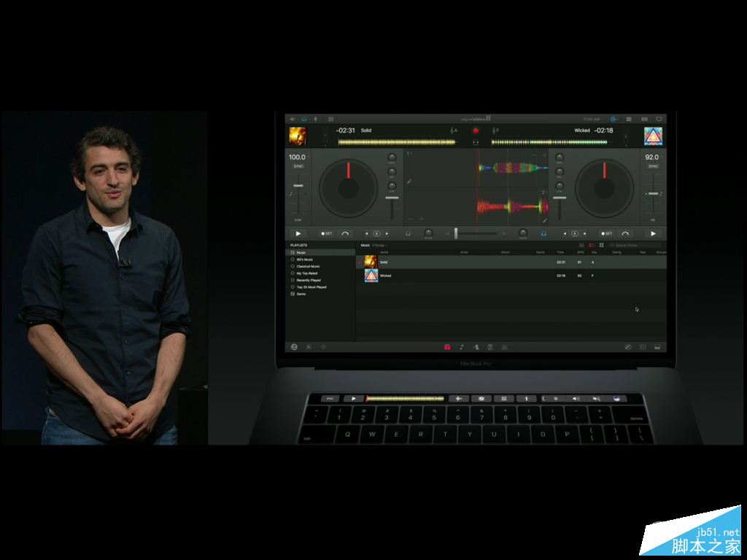This screenshot has height=560, width=747.
Task: Tap the Touch Bar esc key
Action: [x=329, y=399]
